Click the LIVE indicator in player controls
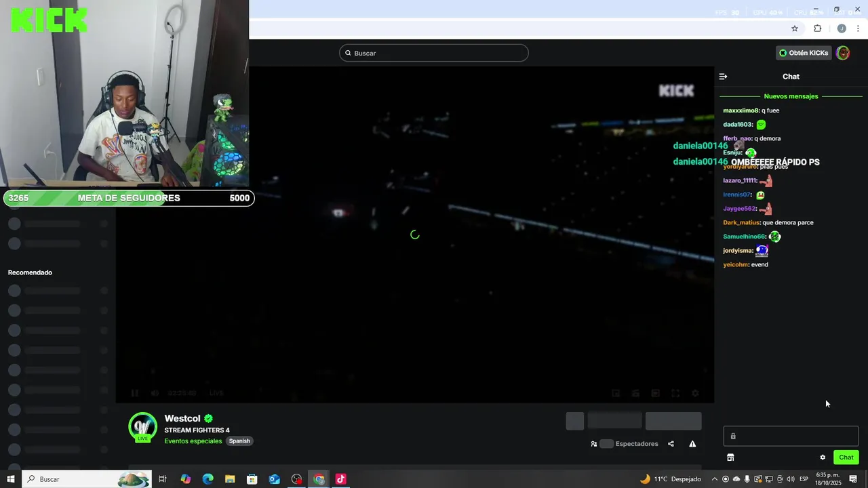Viewport: 868px width, 488px height. 216,393
